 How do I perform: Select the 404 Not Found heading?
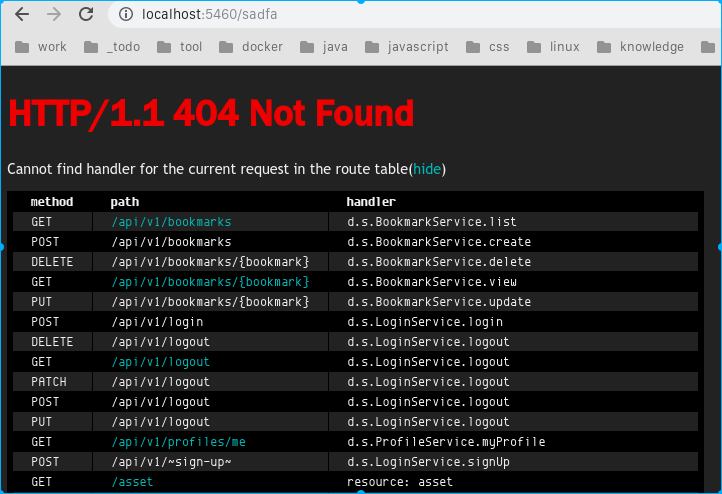click(211, 113)
